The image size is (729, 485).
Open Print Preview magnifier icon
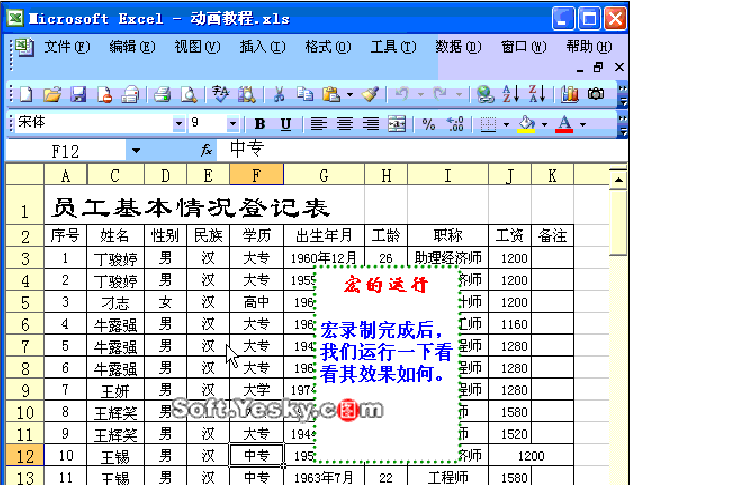pyautogui.click(x=188, y=94)
